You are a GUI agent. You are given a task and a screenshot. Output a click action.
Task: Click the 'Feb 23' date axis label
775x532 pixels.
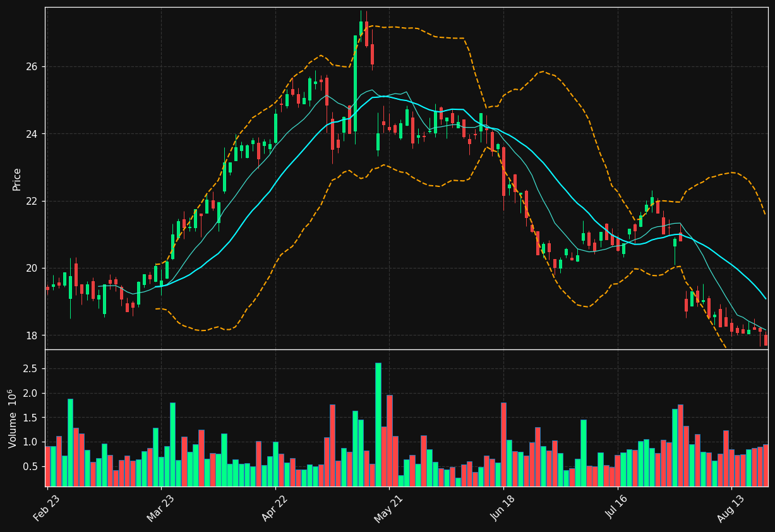(x=47, y=509)
